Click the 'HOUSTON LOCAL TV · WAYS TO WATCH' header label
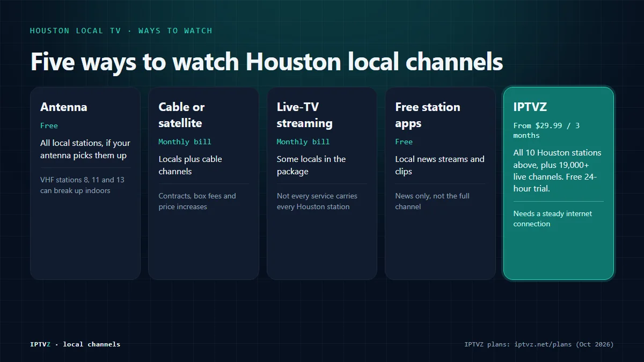The width and height of the screenshot is (644, 362). [x=121, y=31]
